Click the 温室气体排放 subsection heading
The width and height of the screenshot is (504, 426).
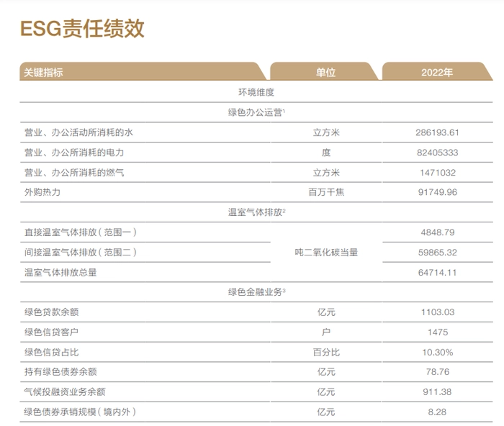coord(256,212)
